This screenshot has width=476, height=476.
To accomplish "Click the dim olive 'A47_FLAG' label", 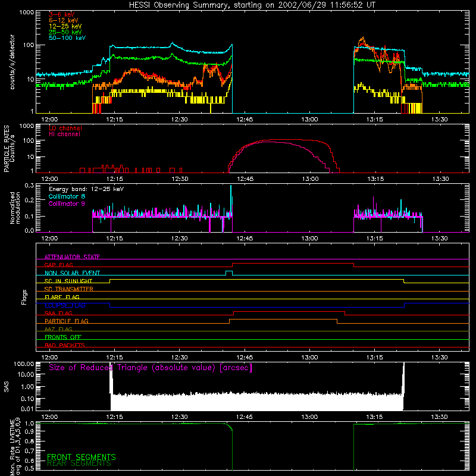I will 58,329.
